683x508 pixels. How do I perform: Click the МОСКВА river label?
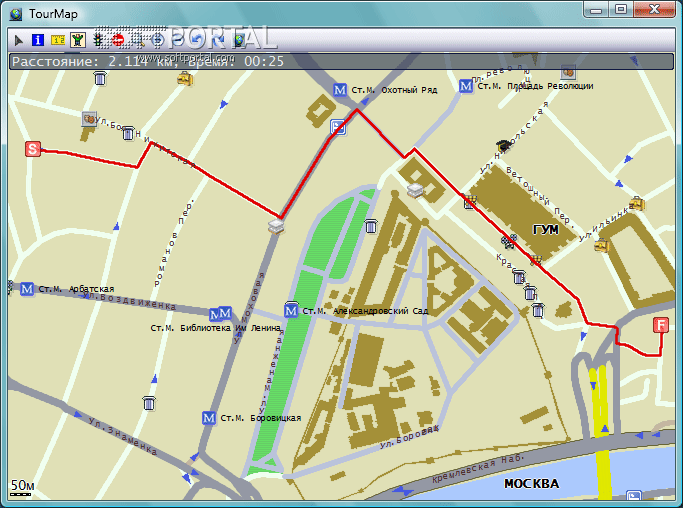click(x=531, y=484)
